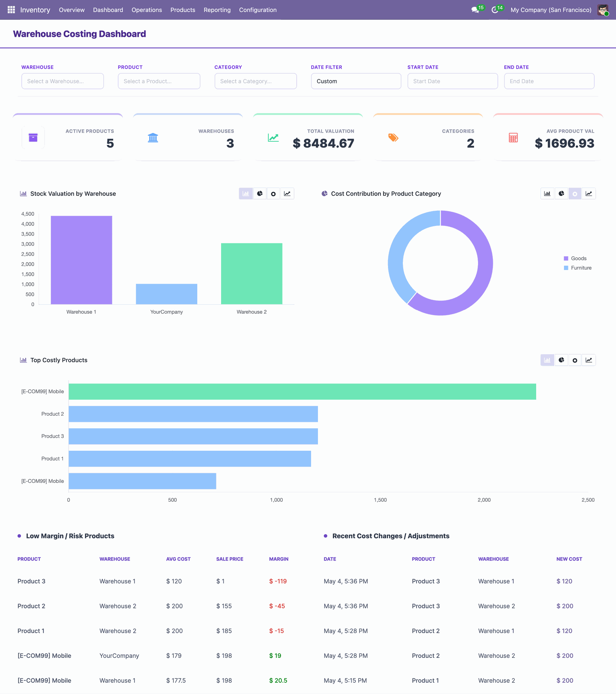Viewport: 616px width, 694px height.
Task: Click the Start Date input field
Action: coord(453,81)
